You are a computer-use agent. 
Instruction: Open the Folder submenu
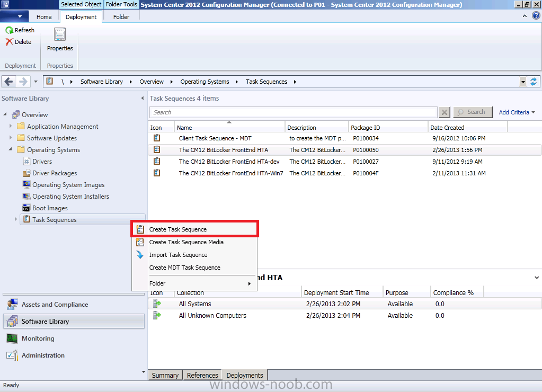tap(194, 283)
